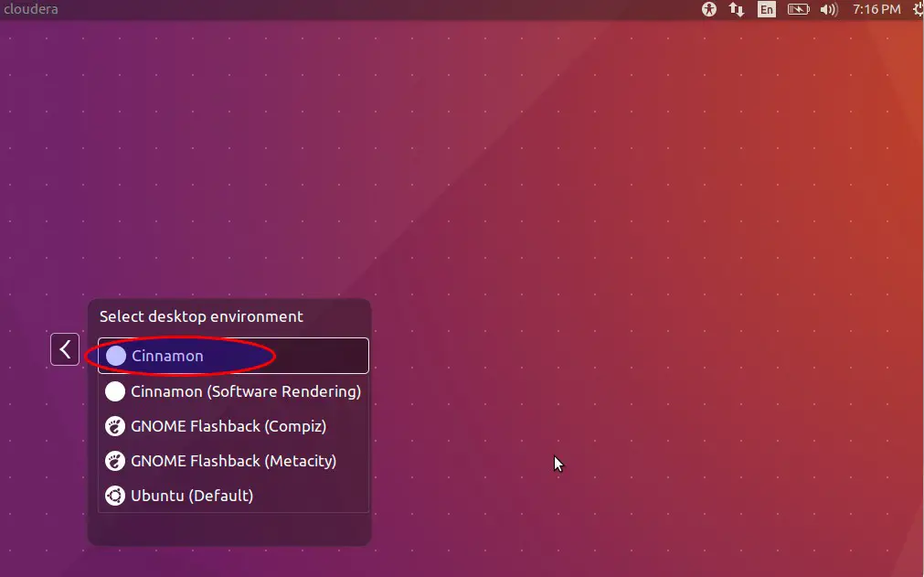This screenshot has height=577, width=924.
Task: Select GNOME Flashback (Compiz) session
Action: click(x=233, y=426)
